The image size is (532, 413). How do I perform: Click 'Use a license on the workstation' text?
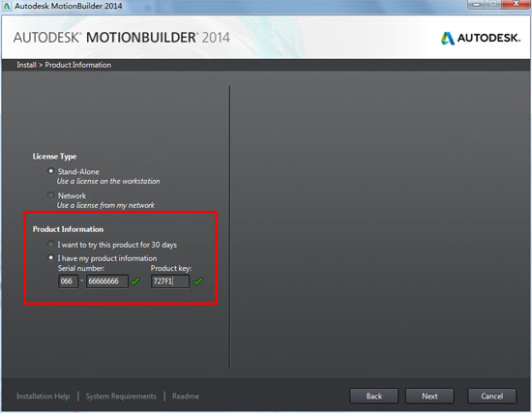point(108,181)
